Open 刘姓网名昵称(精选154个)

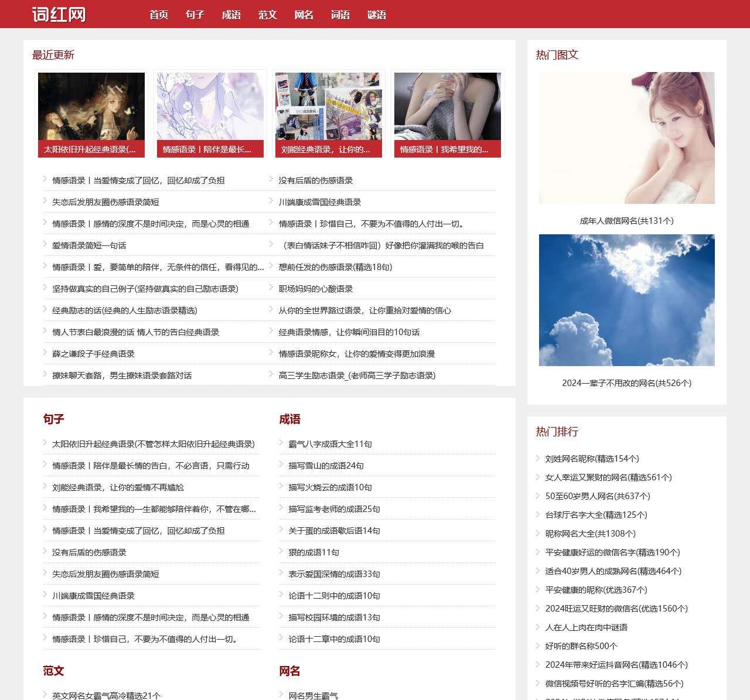[x=592, y=459]
